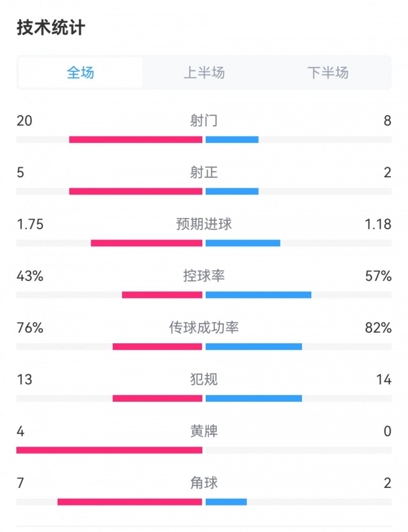Viewport: 408px width, 532px height.
Task: Click the 82% pass accuracy value
Action: coord(379,327)
